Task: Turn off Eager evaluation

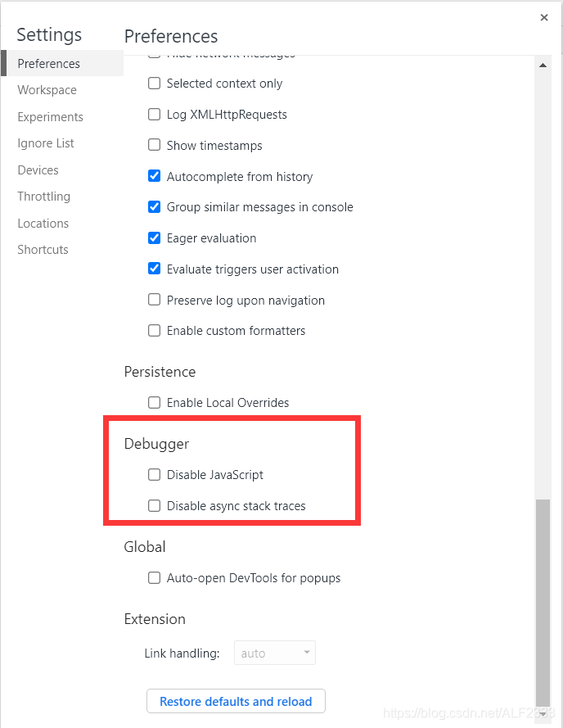Action: [154, 237]
